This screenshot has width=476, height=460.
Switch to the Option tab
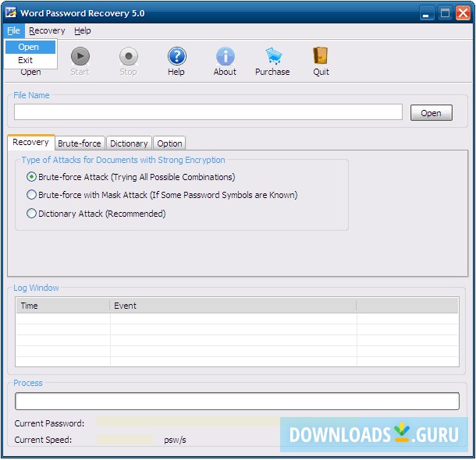[x=169, y=143]
